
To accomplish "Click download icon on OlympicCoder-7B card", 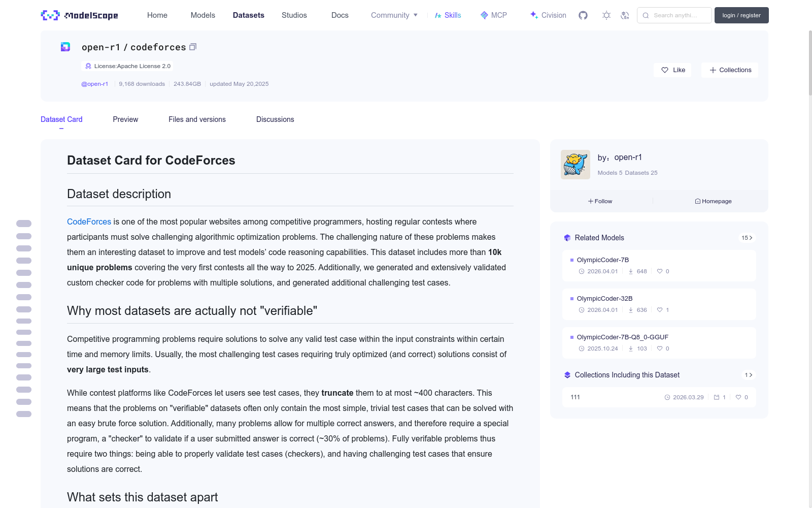I will 631,271.
